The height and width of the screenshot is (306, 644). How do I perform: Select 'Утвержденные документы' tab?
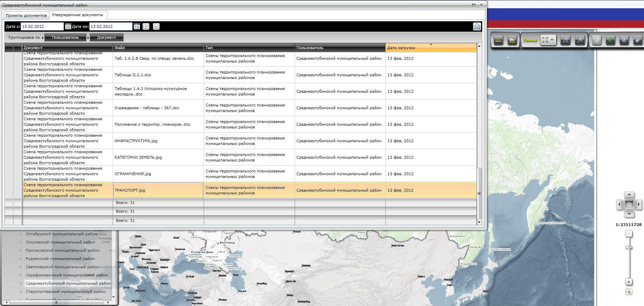pos(77,15)
